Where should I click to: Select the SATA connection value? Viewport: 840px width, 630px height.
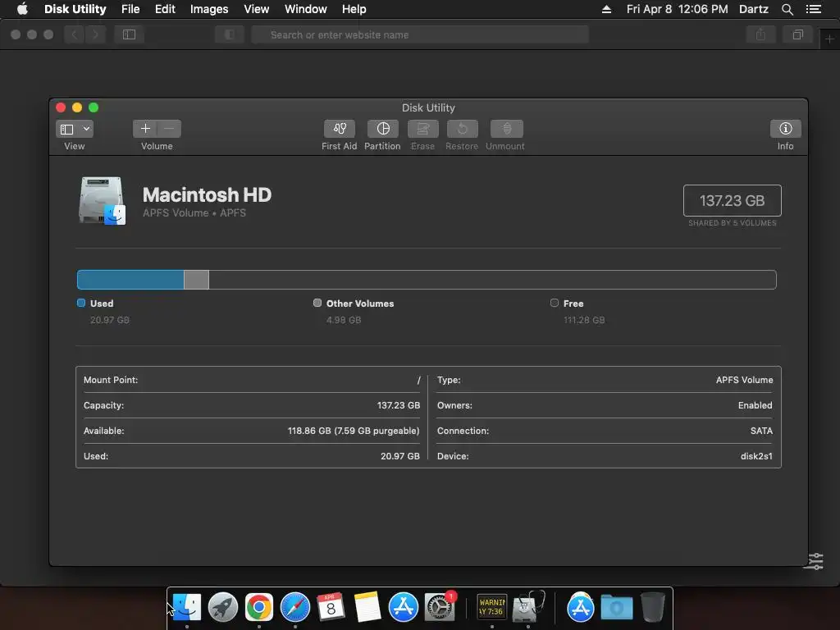click(x=761, y=431)
